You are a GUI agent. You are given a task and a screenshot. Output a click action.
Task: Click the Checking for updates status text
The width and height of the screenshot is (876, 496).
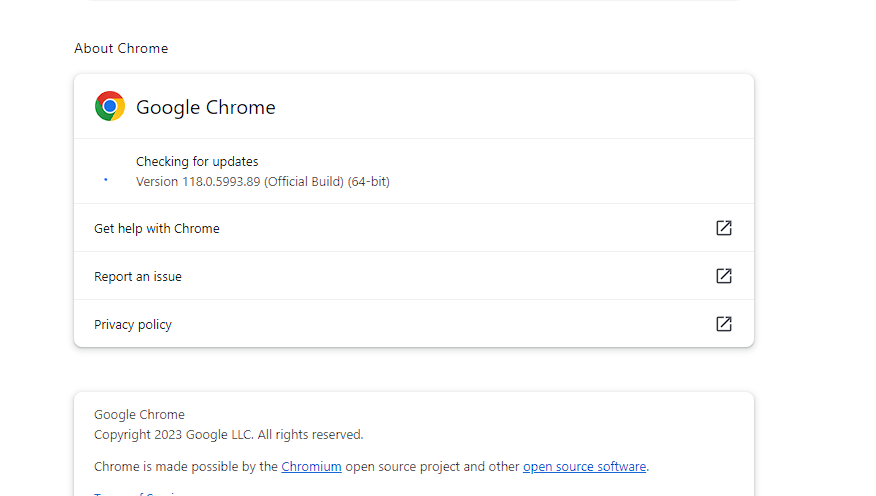click(x=197, y=161)
